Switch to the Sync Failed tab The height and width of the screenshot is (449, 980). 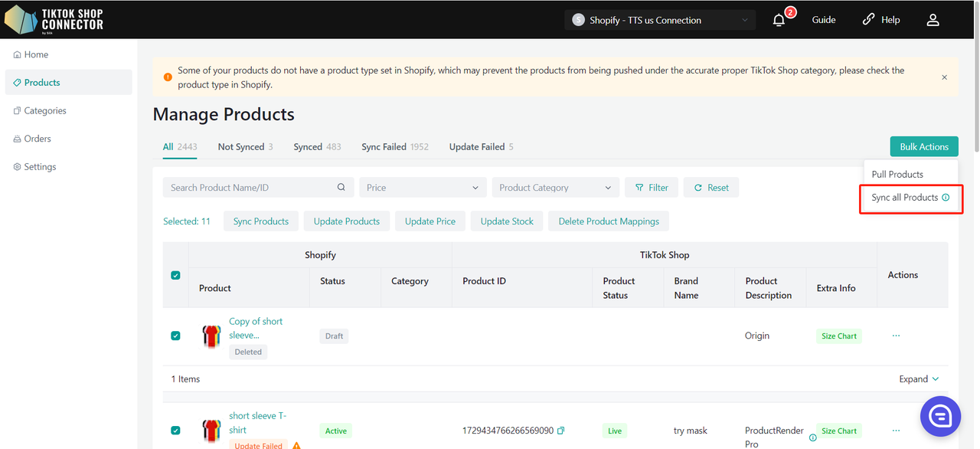click(394, 147)
